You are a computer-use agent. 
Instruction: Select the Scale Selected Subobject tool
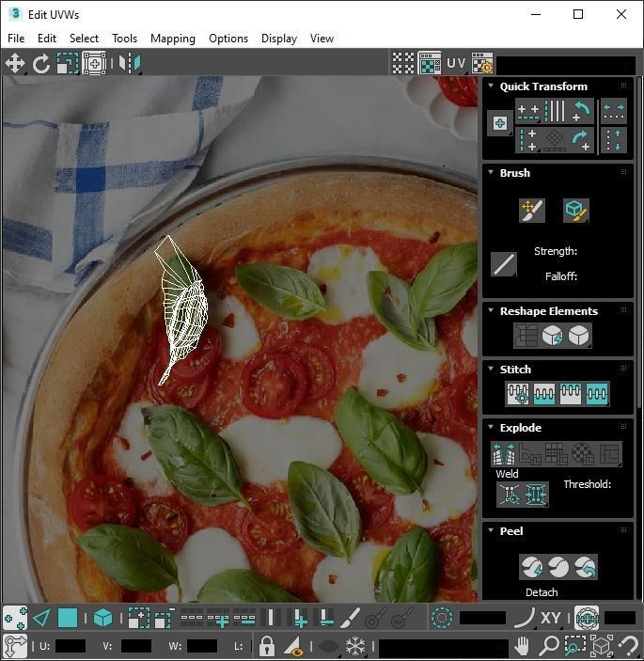point(68,64)
